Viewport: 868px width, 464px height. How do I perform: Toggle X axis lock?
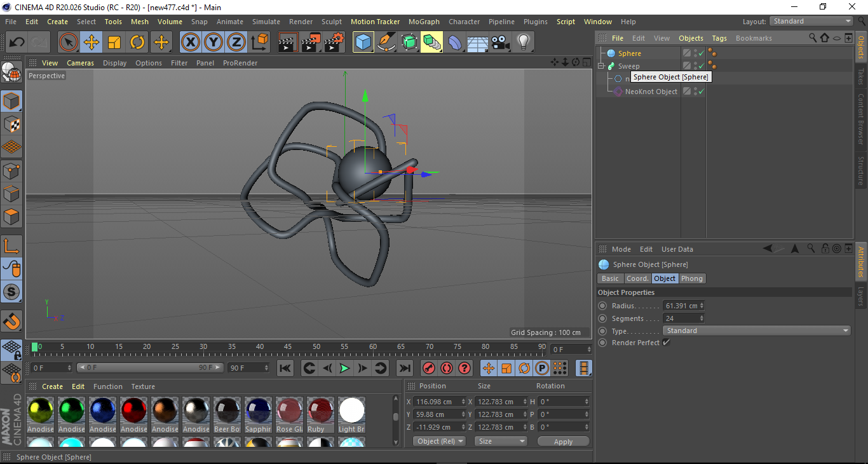click(191, 43)
